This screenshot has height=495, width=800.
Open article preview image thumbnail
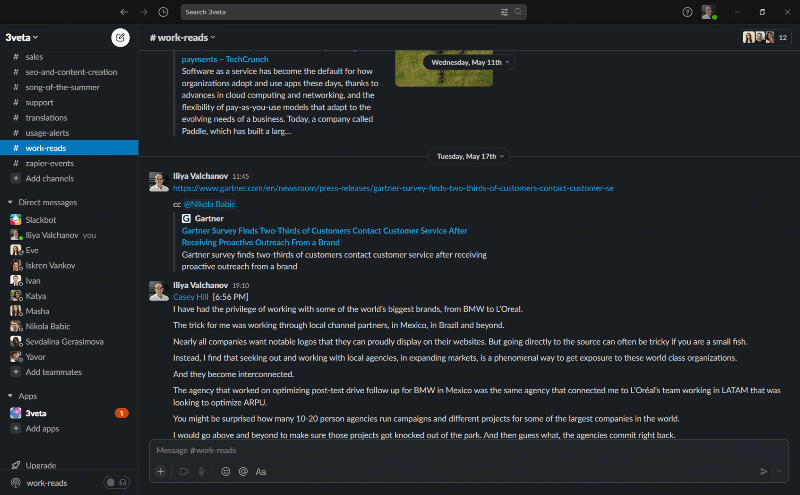(x=444, y=68)
